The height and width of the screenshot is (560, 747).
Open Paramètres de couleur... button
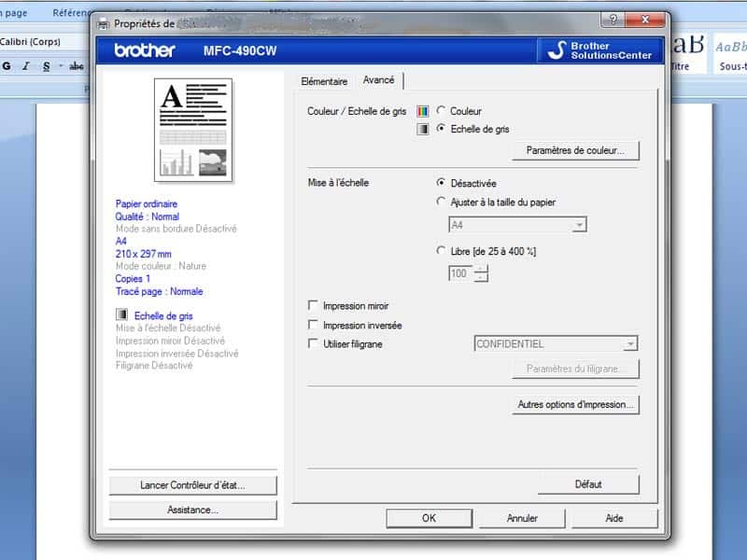[x=575, y=150]
